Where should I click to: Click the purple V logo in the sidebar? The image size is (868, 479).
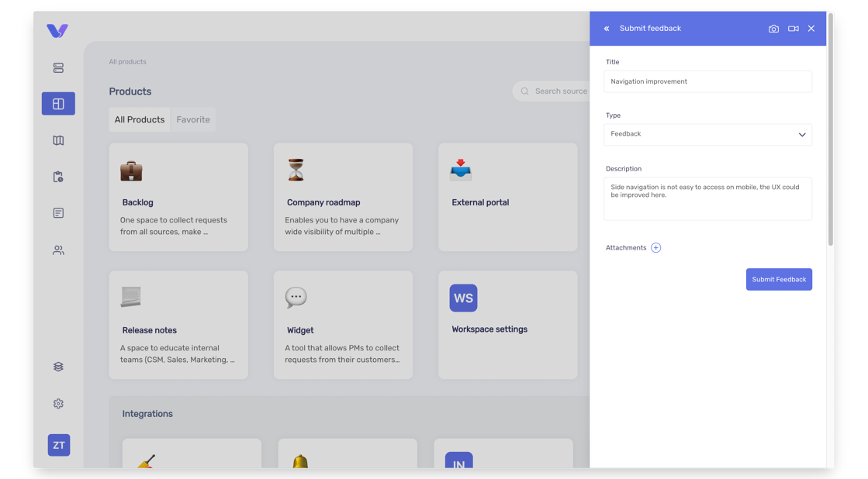(x=57, y=31)
